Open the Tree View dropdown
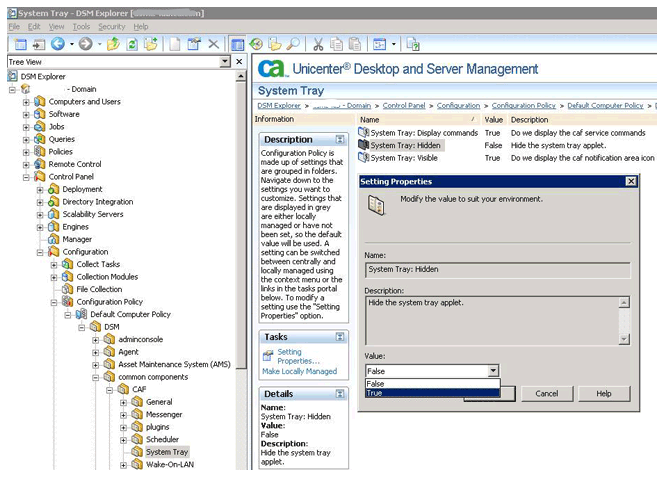Screen dimensions: 660x484 [225, 62]
